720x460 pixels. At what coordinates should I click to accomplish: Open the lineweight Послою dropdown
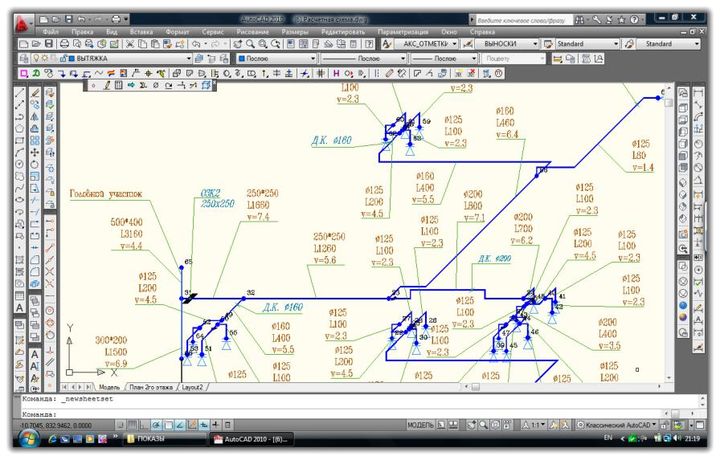[474, 58]
